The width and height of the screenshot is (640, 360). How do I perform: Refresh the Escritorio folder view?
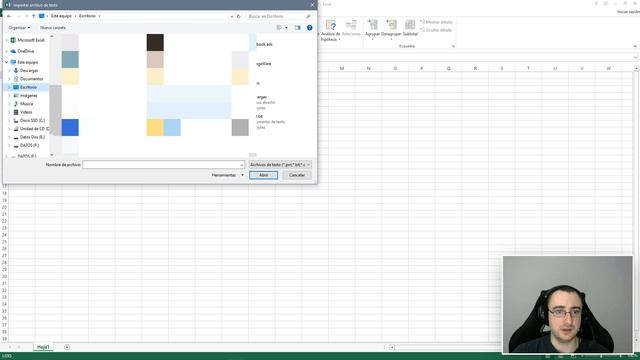pos(239,16)
